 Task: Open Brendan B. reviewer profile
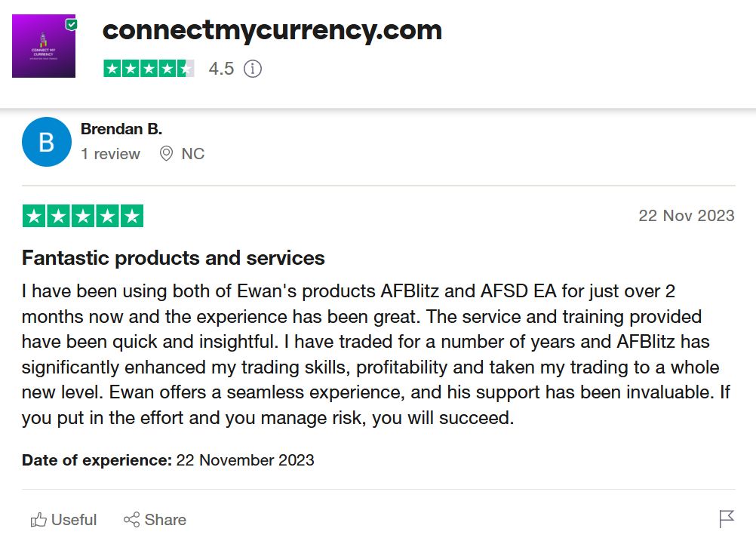(x=121, y=129)
